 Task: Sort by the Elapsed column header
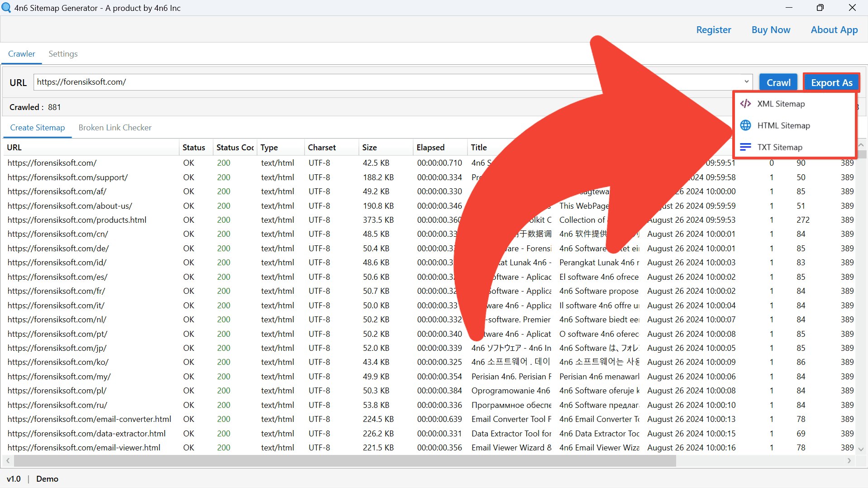[439, 148]
